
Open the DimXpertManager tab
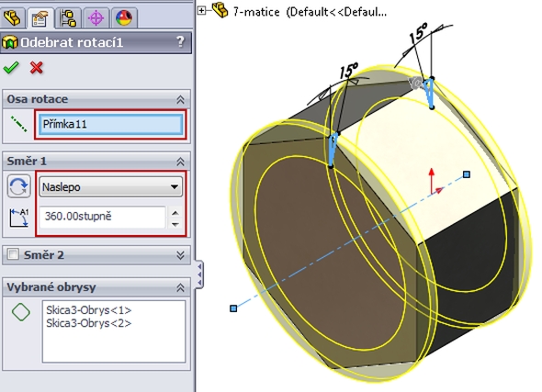[x=96, y=17]
